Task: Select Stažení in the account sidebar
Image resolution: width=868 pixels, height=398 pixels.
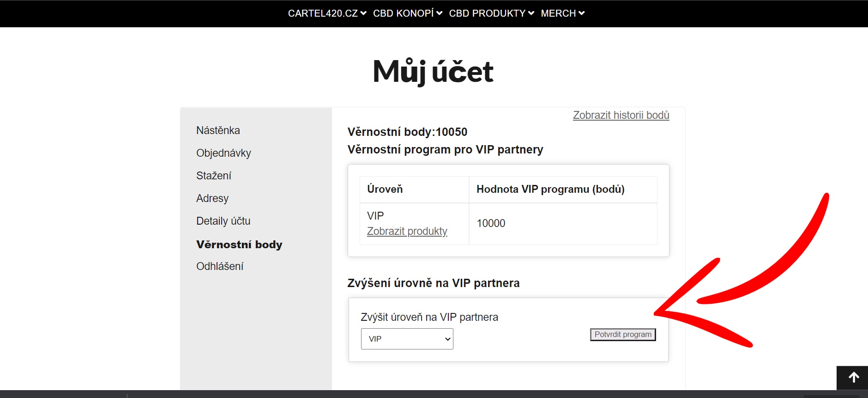Action: 214,176
